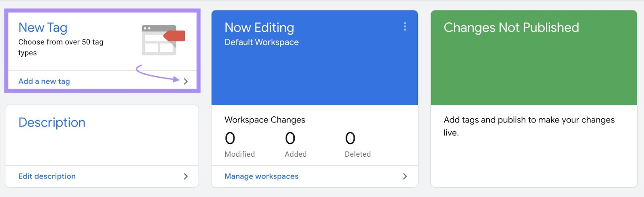Click the Modified changes count
644x197 pixels.
point(230,139)
